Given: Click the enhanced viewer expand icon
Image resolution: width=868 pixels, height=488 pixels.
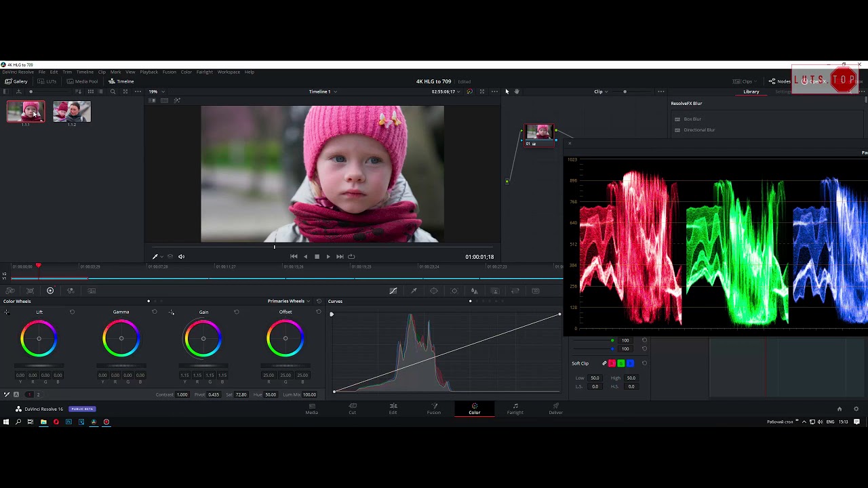Looking at the screenshot, I should point(482,91).
